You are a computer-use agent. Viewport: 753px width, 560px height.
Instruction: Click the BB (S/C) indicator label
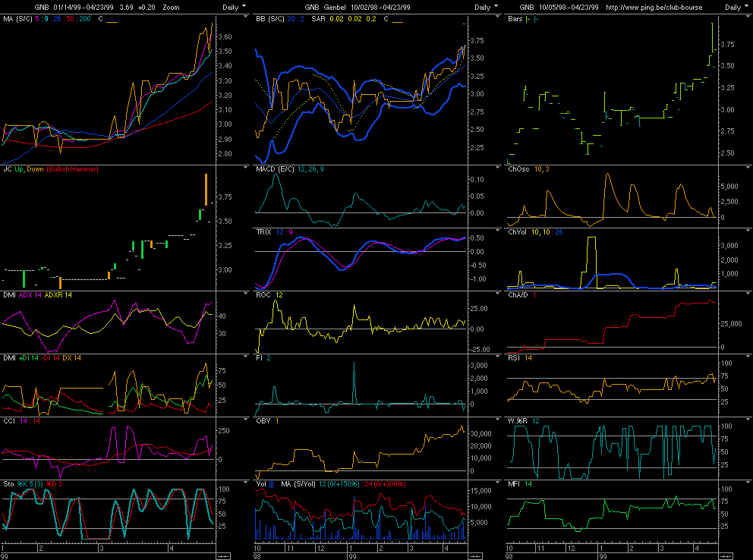(x=270, y=19)
